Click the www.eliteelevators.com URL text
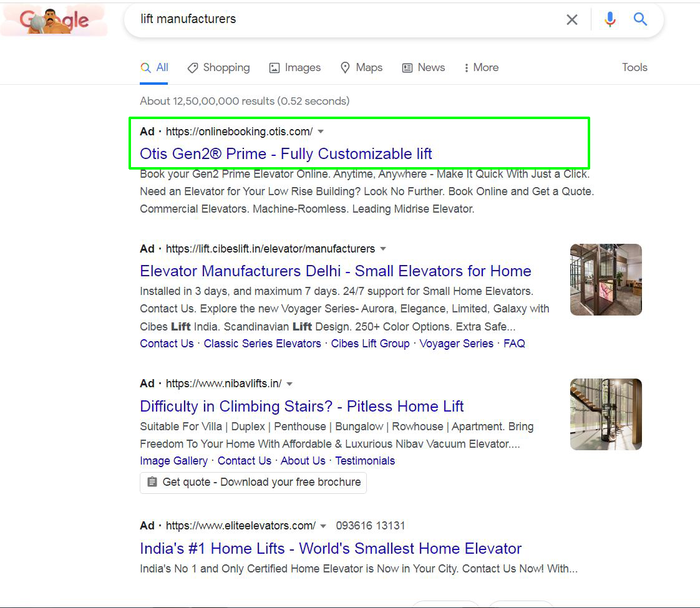 point(240,526)
